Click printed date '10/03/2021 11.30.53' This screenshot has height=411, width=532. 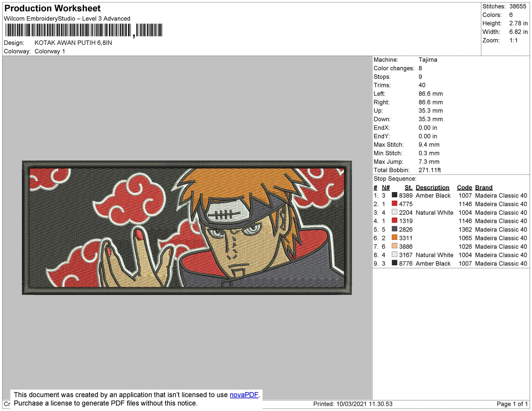(364, 404)
